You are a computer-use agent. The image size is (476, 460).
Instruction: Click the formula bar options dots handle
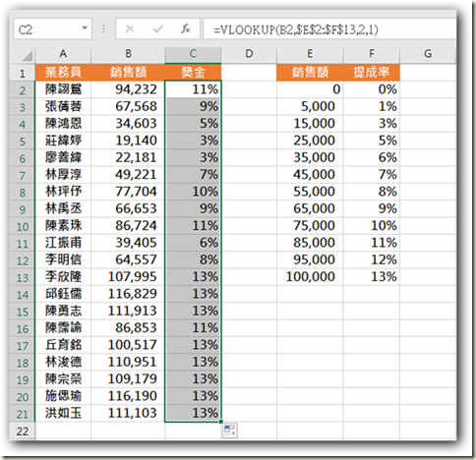pos(103,29)
